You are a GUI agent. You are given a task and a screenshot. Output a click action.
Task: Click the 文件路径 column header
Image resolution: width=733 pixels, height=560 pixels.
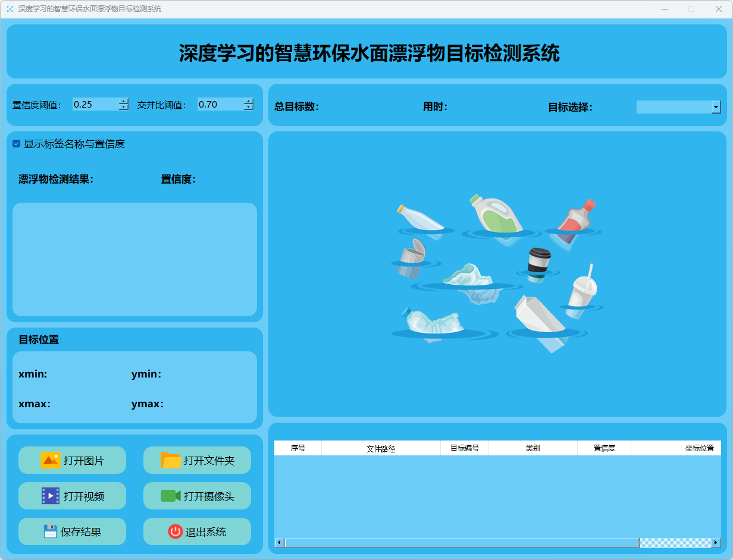tap(381, 448)
